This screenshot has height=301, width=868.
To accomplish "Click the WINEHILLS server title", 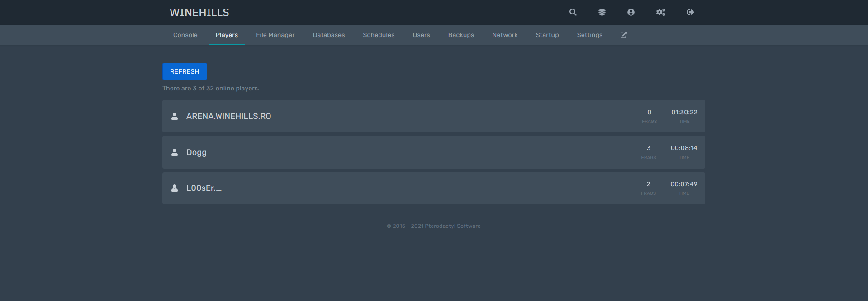I will point(199,13).
